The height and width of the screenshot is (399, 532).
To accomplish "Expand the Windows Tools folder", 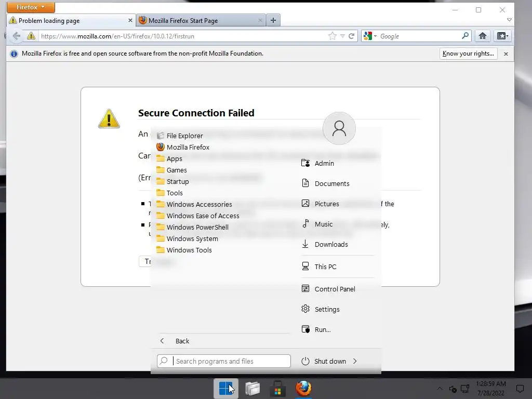I will (x=184, y=250).
